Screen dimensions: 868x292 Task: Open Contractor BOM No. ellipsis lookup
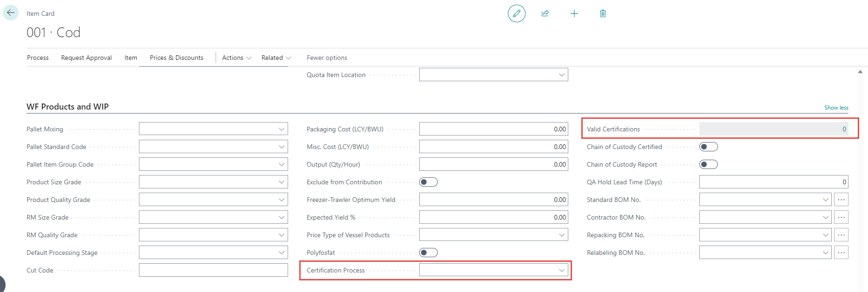pyautogui.click(x=841, y=217)
